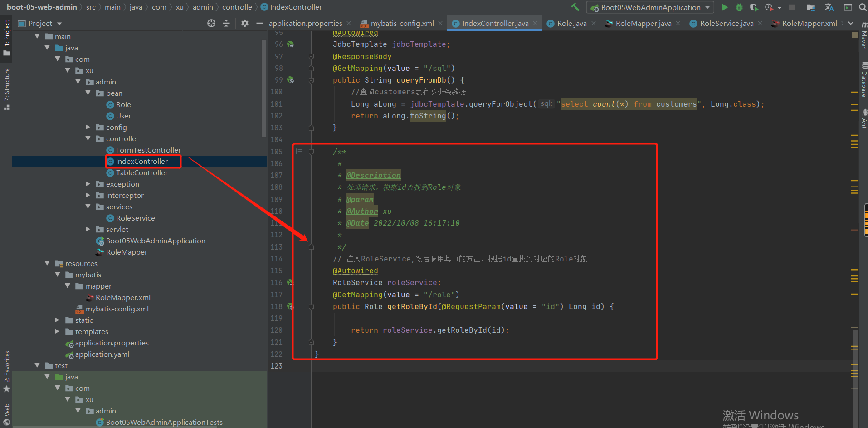Show hidden editor tabs dropdown arrow

[851, 23]
